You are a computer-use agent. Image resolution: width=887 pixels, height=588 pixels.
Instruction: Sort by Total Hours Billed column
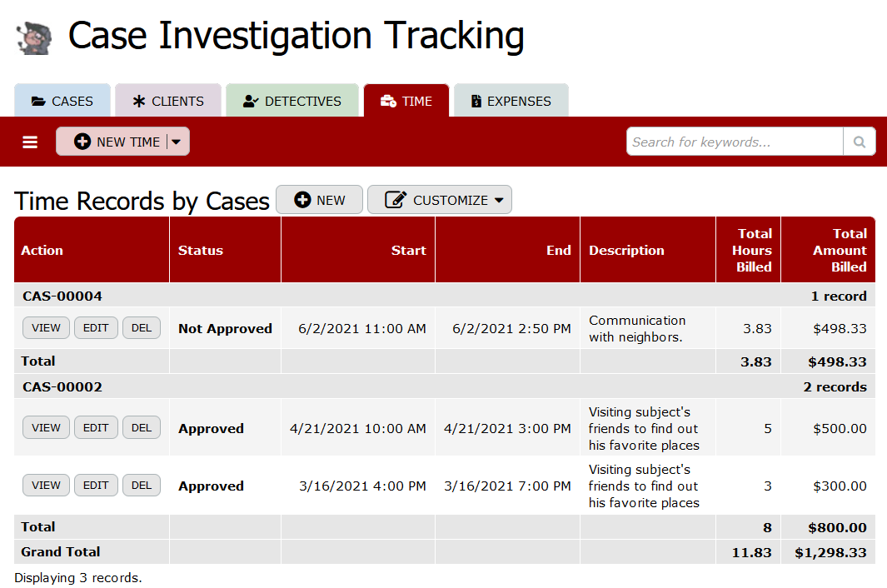pos(751,250)
